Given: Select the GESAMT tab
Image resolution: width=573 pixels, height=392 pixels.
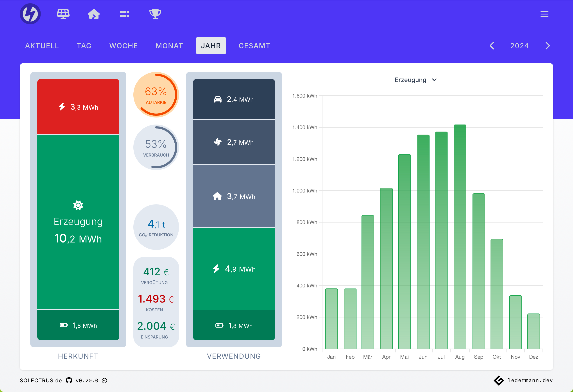Looking at the screenshot, I should coord(254,46).
